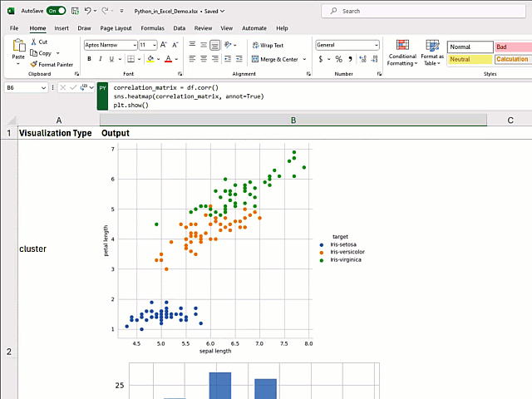Toggle Wrap Text for the cell

point(267,45)
